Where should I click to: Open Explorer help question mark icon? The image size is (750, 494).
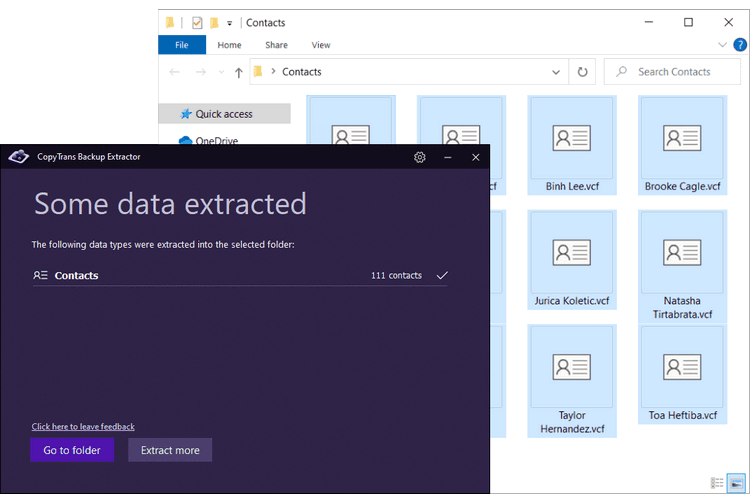pyautogui.click(x=740, y=45)
